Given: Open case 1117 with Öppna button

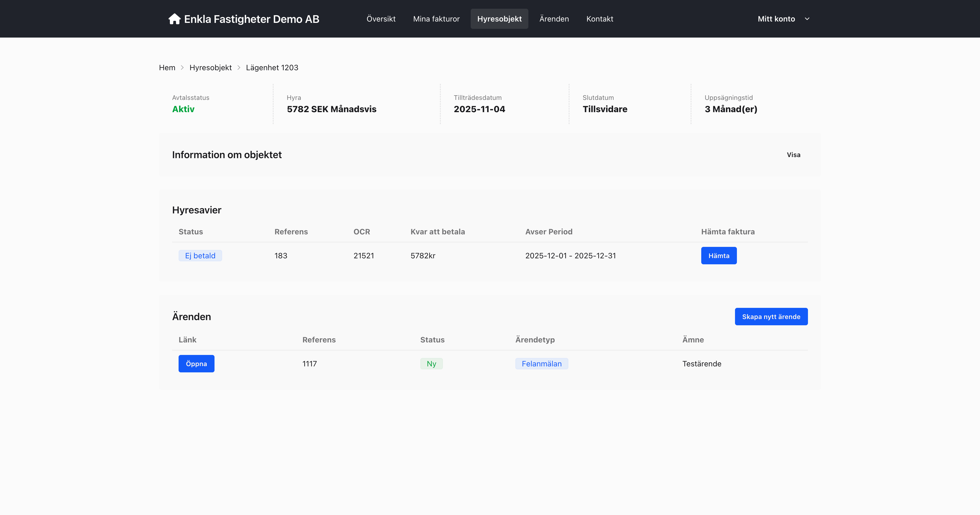Looking at the screenshot, I should (x=196, y=364).
